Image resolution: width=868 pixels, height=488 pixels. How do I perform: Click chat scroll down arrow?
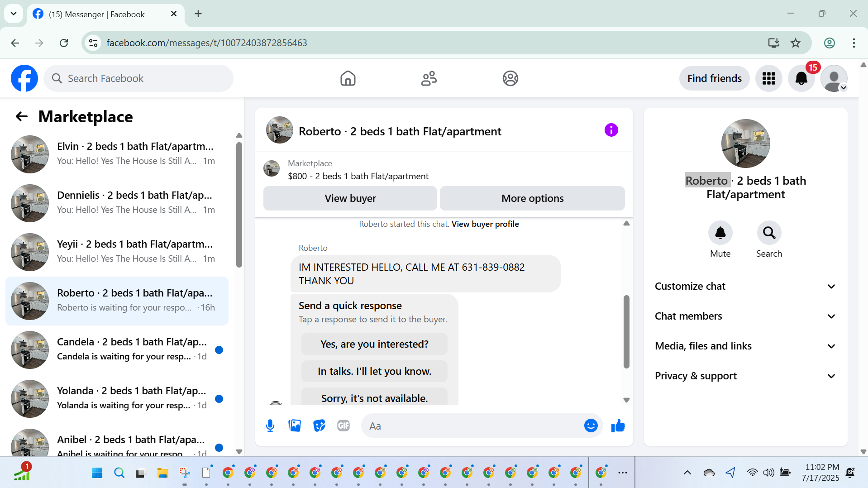(626, 400)
